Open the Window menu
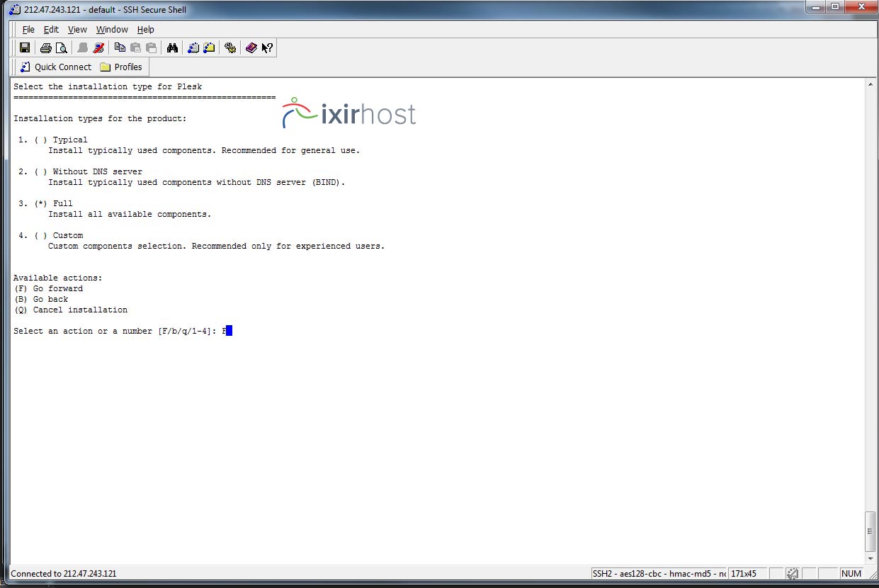 coord(112,30)
